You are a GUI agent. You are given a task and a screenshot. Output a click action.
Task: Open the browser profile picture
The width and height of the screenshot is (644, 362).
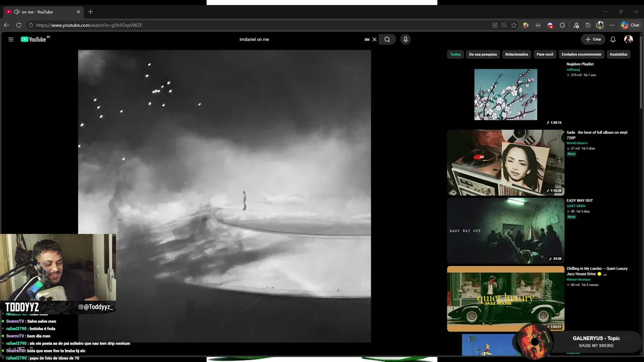[x=600, y=25]
